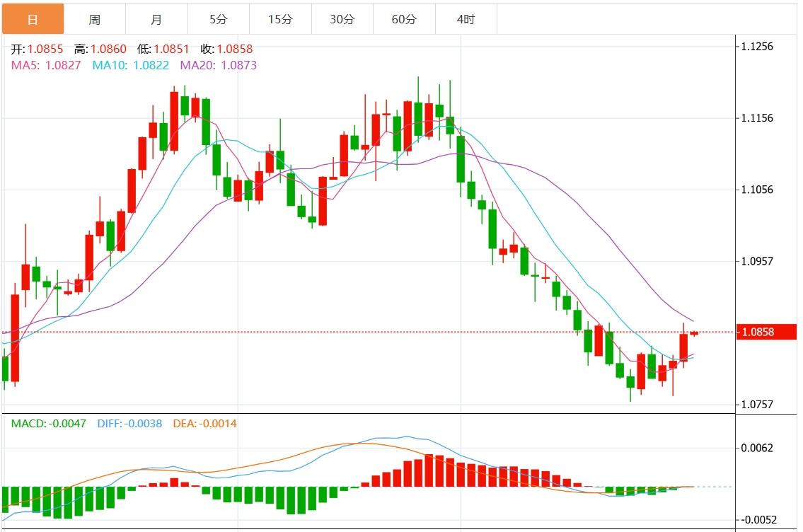Click the 0.0062 MACD axis label
Screen dimensions: 803x532
coord(757,448)
